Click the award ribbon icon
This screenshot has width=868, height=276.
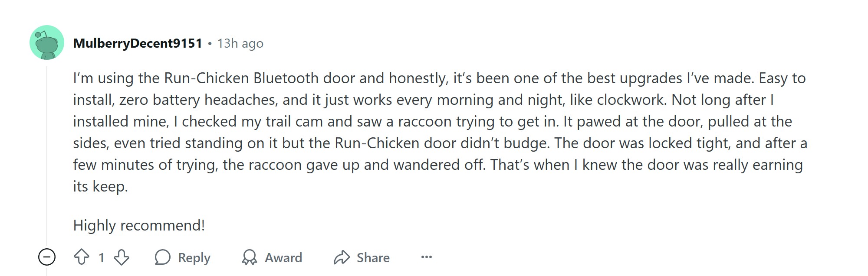point(249,257)
